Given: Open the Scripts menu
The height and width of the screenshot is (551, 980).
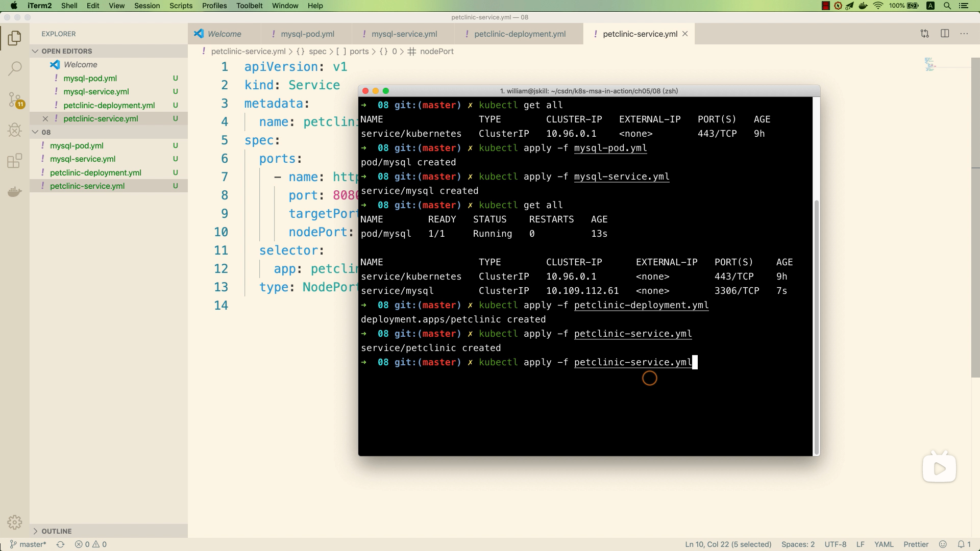Looking at the screenshot, I should click(181, 6).
